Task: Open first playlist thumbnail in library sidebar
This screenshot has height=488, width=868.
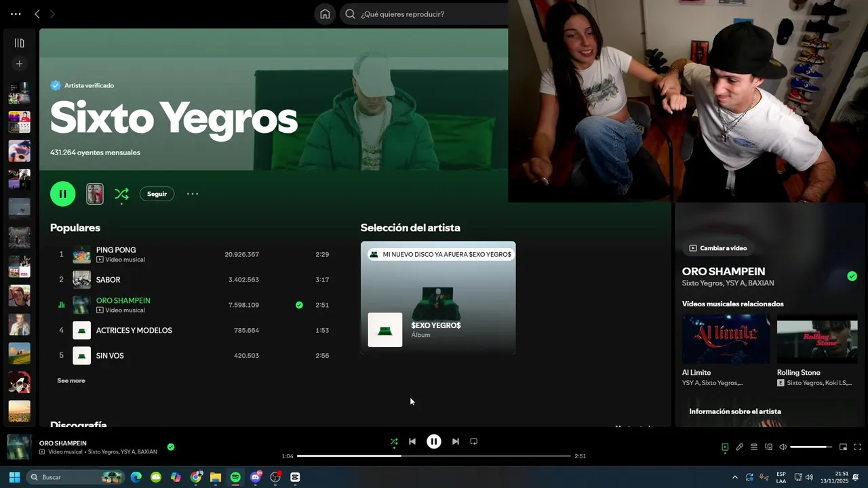Action: coord(19,93)
